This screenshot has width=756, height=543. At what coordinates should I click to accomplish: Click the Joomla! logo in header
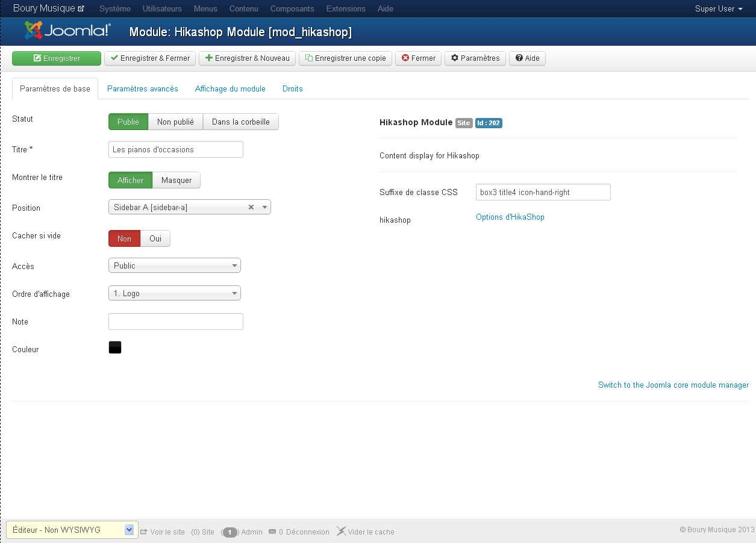pos(67,31)
